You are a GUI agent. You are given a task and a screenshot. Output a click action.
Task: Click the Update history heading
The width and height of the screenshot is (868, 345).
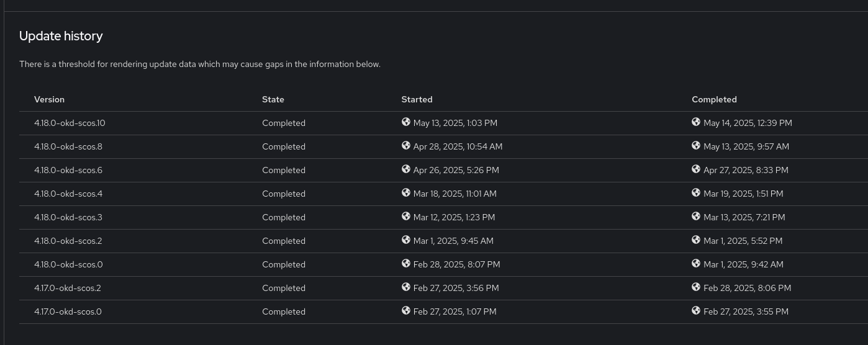(61, 36)
